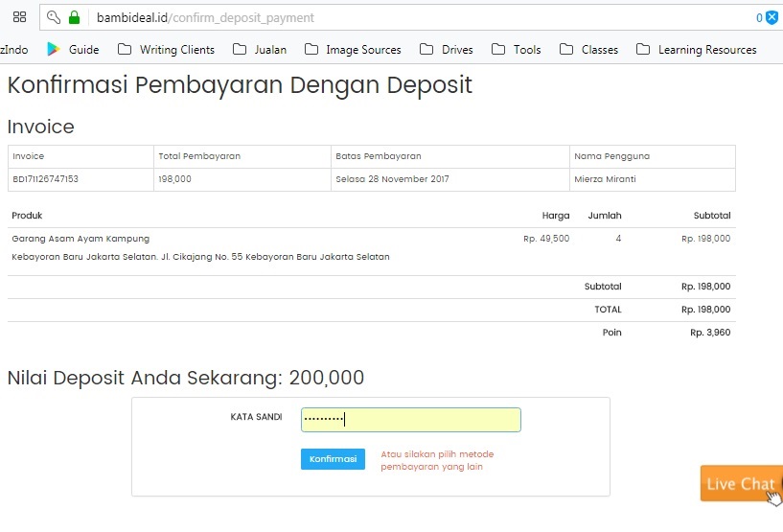The width and height of the screenshot is (783, 532).
Task: Click the Poin value Rp. 3,960
Action: point(710,333)
